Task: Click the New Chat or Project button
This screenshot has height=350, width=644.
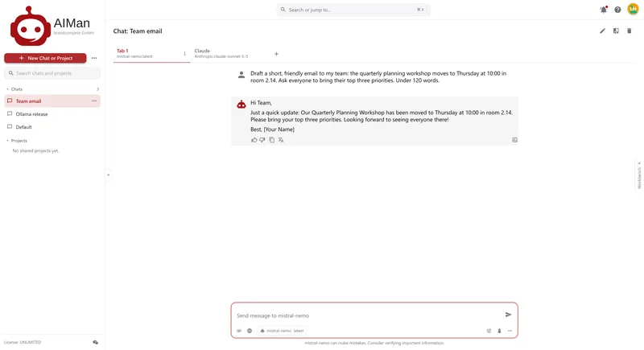Action: tap(45, 58)
